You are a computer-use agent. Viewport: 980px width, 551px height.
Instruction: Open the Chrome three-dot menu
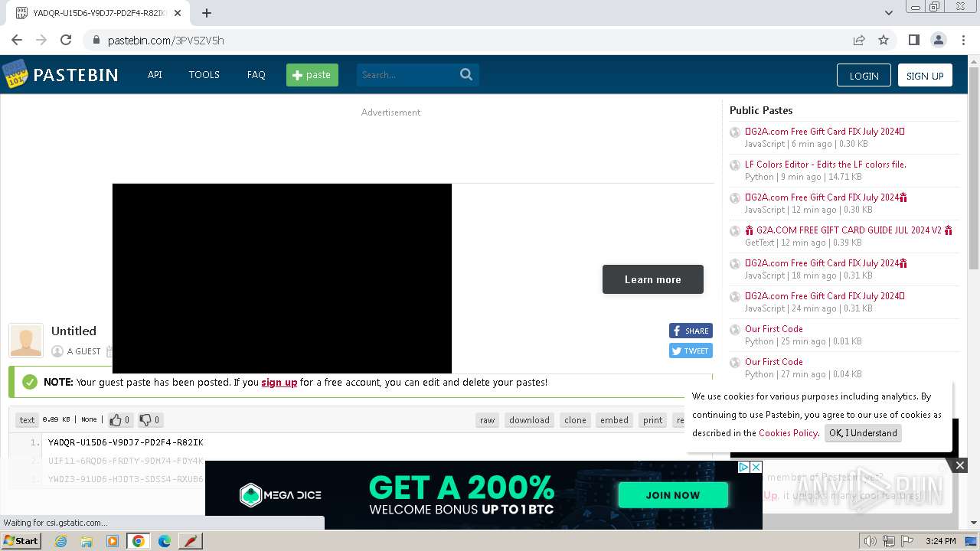point(962,40)
